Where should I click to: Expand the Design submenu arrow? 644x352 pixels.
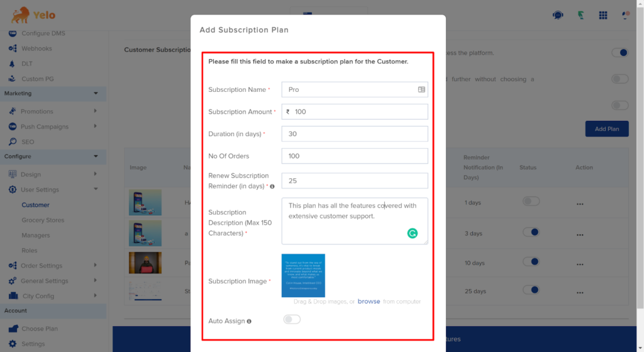coord(96,174)
